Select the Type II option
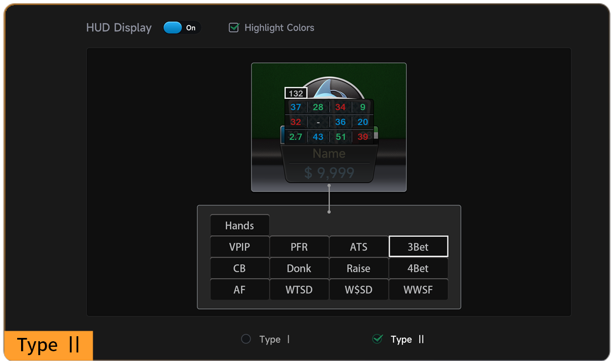 tap(378, 339)
